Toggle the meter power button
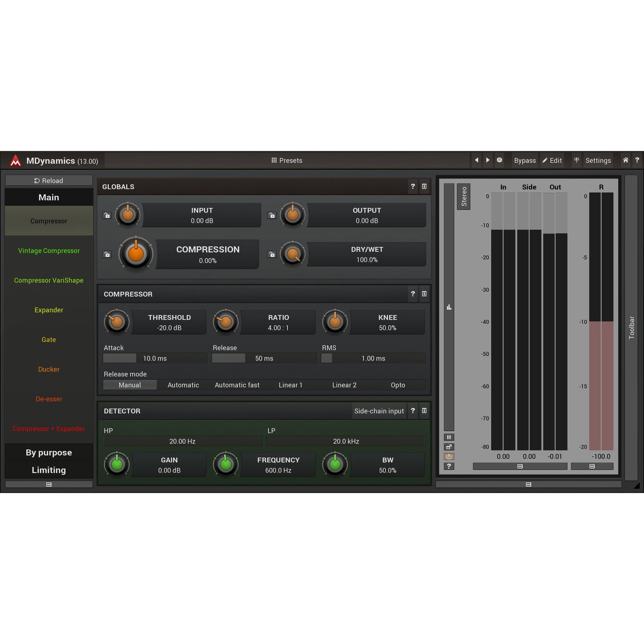This screenshot has height=644, width=644. [x=449, y=456]
